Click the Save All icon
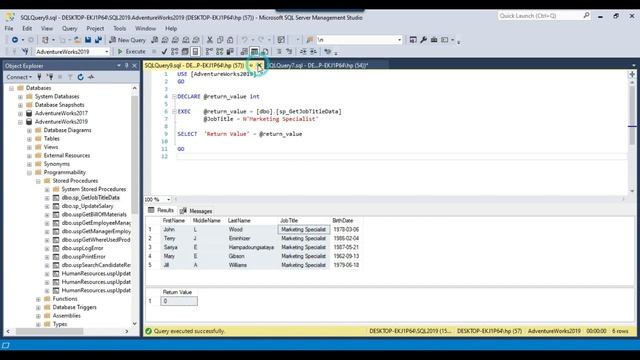Viewport: 640px width, 360px height. click(x=98, y=40)
